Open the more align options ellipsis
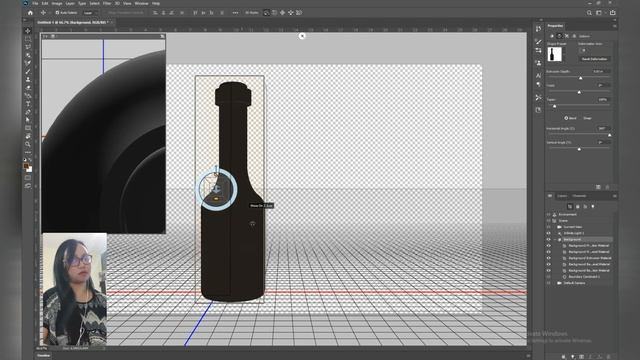The height and width of the screenshot is (360, 640). (236, 13)
